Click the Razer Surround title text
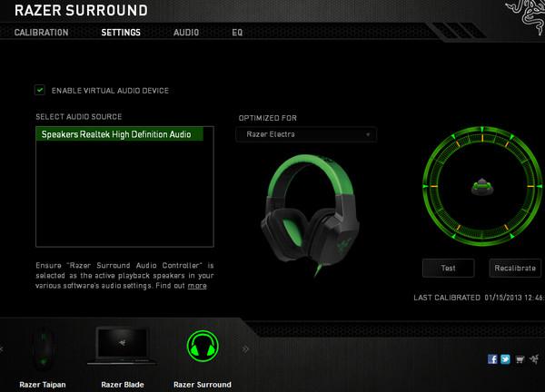 (x=81, y=10)
